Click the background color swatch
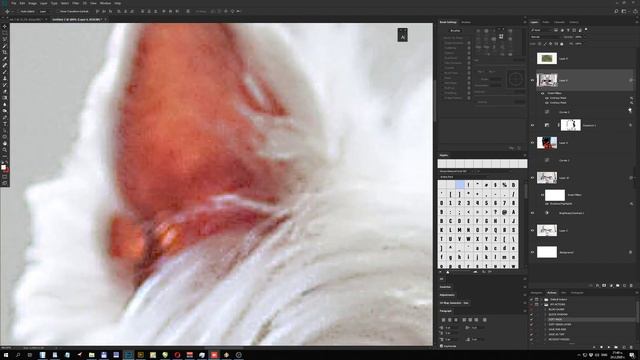This screenshot has height=360, width=640. tap(7, 170)
